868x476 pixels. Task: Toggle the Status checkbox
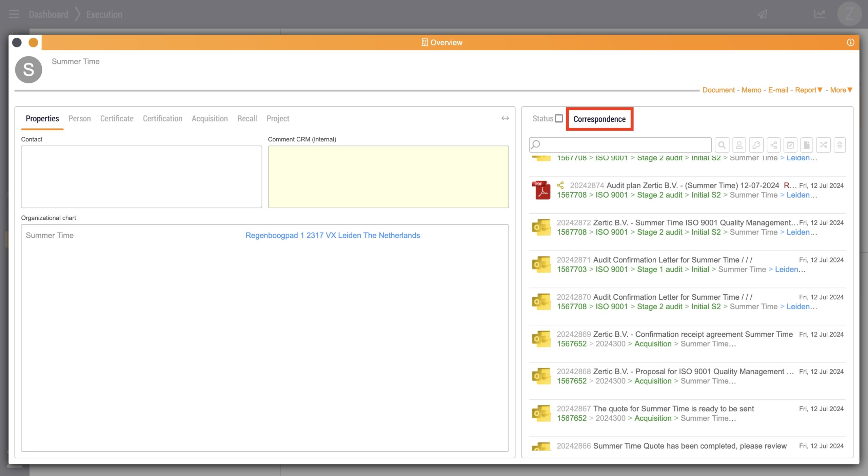[x=559, y=118]
